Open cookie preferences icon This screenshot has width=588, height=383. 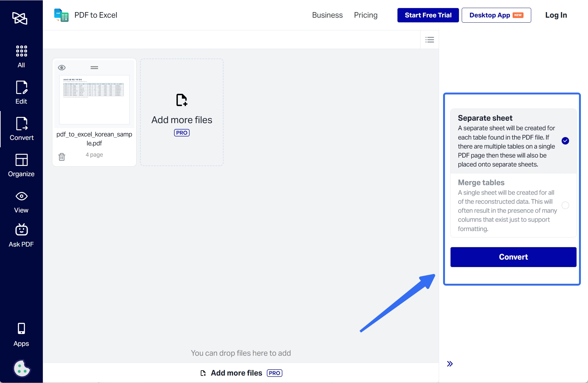tap(22, 368)
